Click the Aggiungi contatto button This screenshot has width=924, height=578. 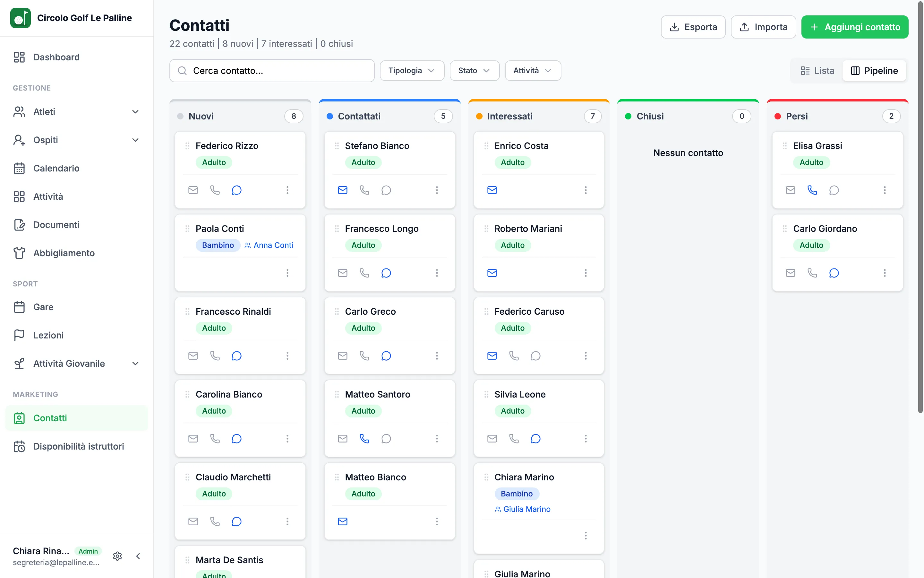[x=854, y=27]
